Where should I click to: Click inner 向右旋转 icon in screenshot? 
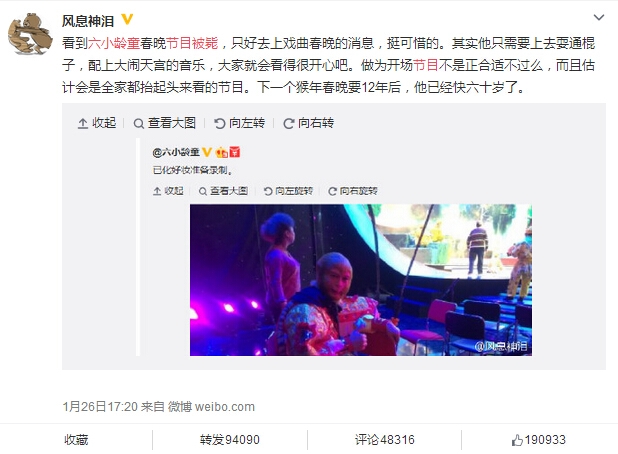[332, 191]
